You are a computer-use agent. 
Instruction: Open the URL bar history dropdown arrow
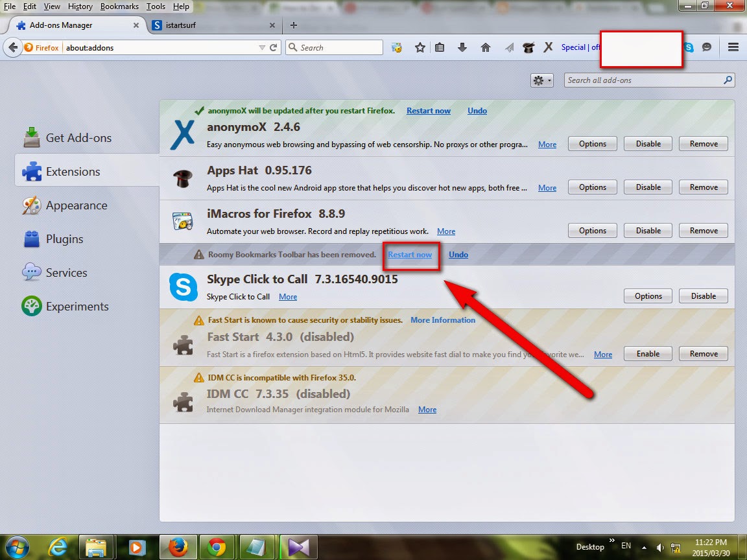[x=261, y=47]
